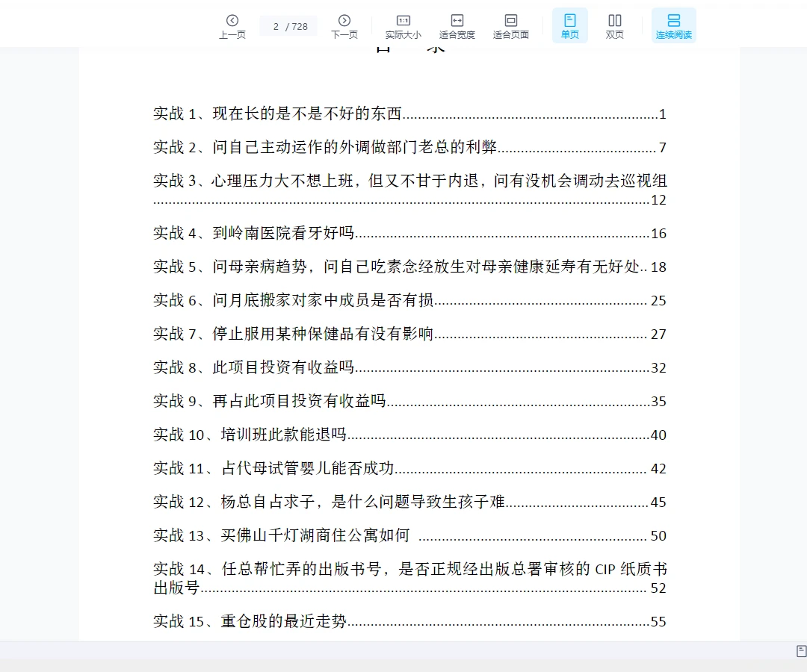Open entry 实战 1 现在长的是不是不好的东西
Viewport: 807px width, 672px height.
click(x=409, y=113)
